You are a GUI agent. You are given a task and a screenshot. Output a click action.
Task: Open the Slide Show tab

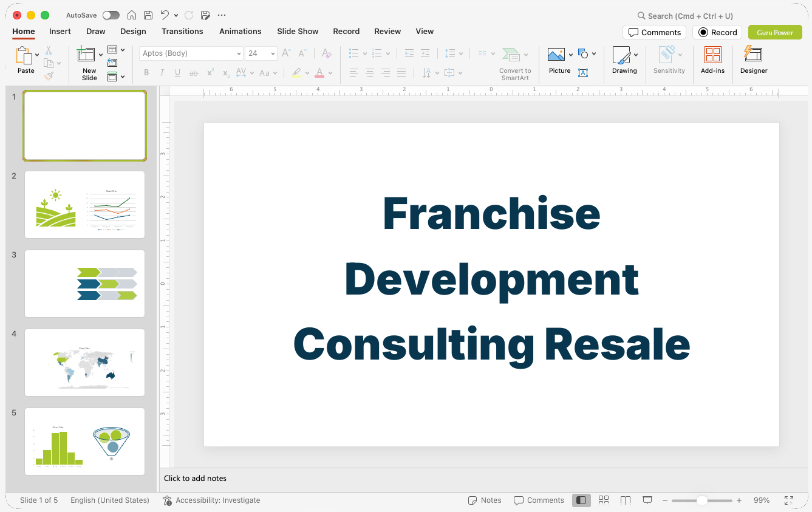[x=298, y=31]
